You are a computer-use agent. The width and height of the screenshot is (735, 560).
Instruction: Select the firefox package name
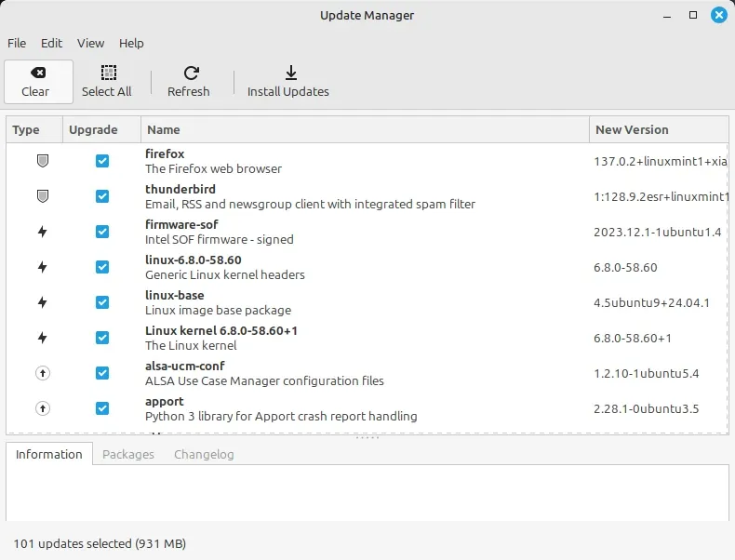click(x=165, y=153)
